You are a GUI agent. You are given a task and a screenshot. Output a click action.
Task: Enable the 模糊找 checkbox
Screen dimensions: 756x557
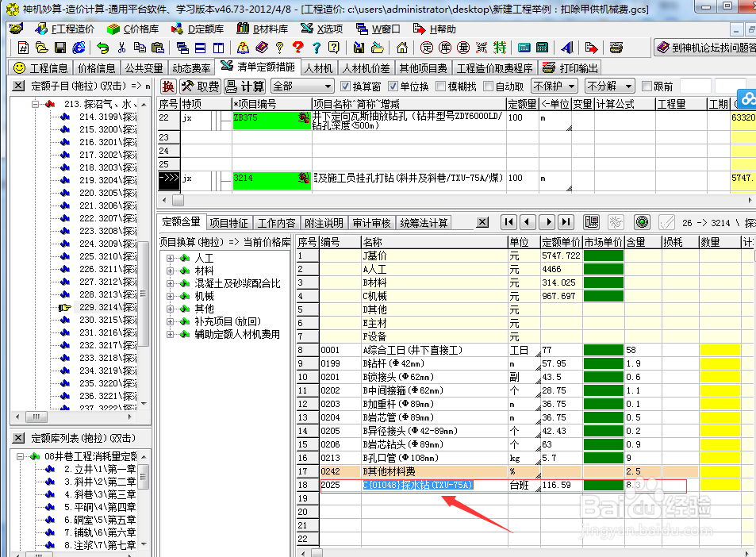click(x=440, y=86)
